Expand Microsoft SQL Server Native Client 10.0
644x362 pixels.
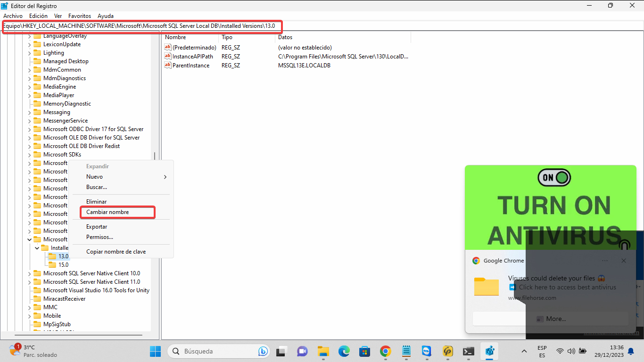tap(29, 273)
